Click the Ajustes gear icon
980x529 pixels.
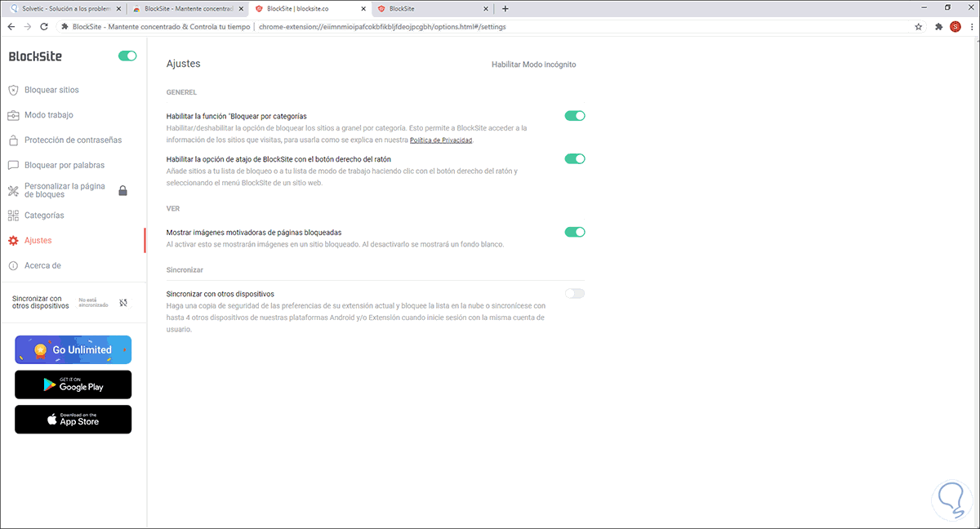(x=13, y=241)
